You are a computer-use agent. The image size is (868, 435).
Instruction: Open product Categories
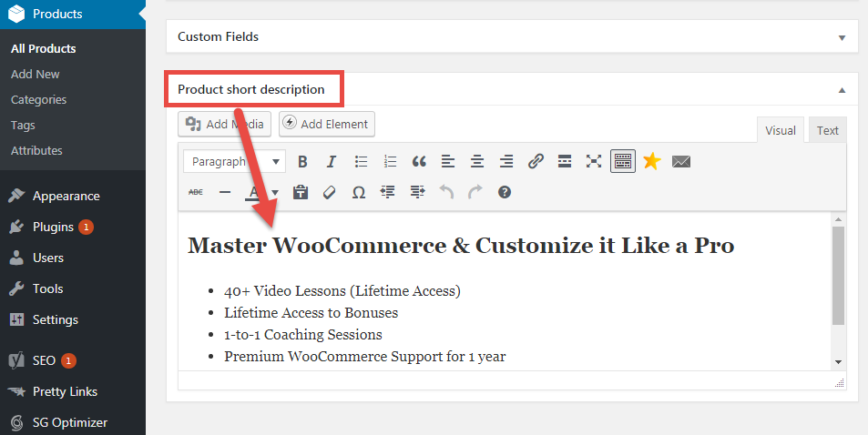39,99
